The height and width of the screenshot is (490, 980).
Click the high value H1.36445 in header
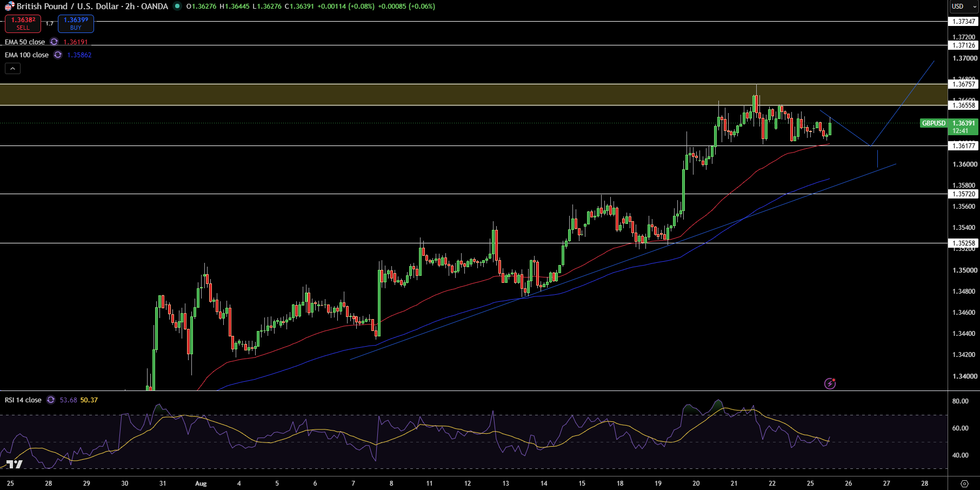point(234,6)
